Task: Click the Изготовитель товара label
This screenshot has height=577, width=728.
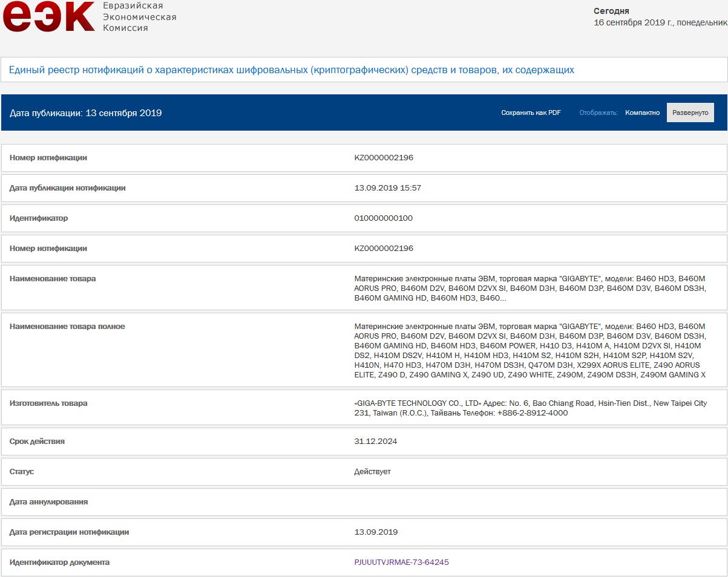Action: click(48, 403)
